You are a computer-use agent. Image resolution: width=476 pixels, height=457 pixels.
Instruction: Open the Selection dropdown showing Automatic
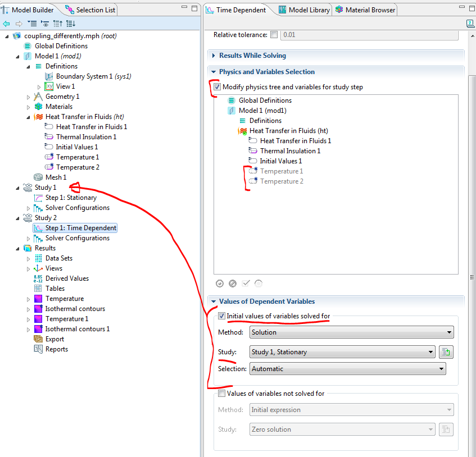(x=347, y=369)
